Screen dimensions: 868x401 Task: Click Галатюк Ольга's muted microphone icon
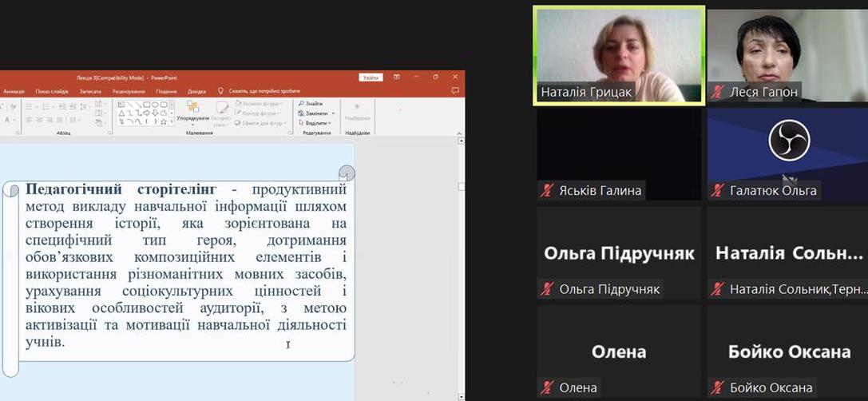pyautogui.click(x=717, y=191)
